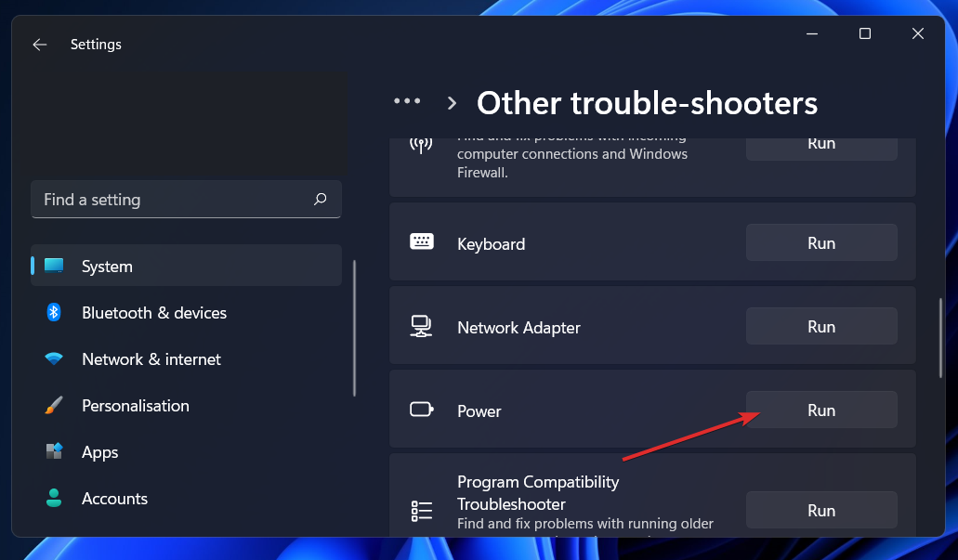Click the Settings window title

pos(96,44)
